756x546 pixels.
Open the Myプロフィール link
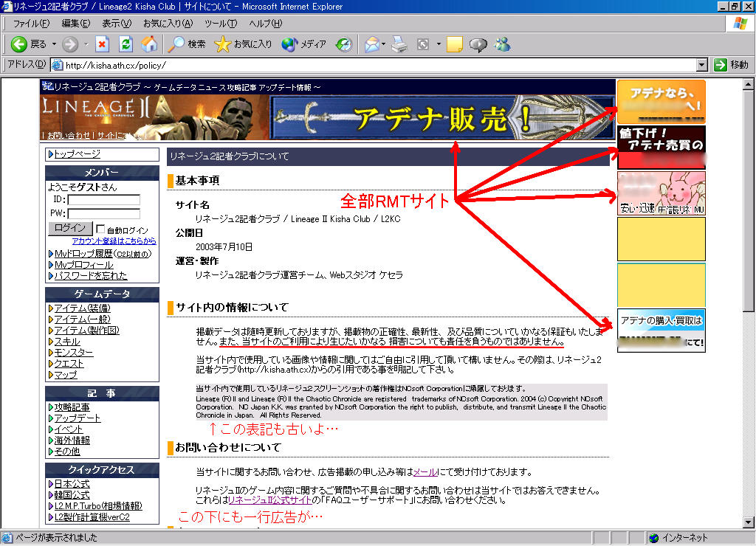pos(83,265)
